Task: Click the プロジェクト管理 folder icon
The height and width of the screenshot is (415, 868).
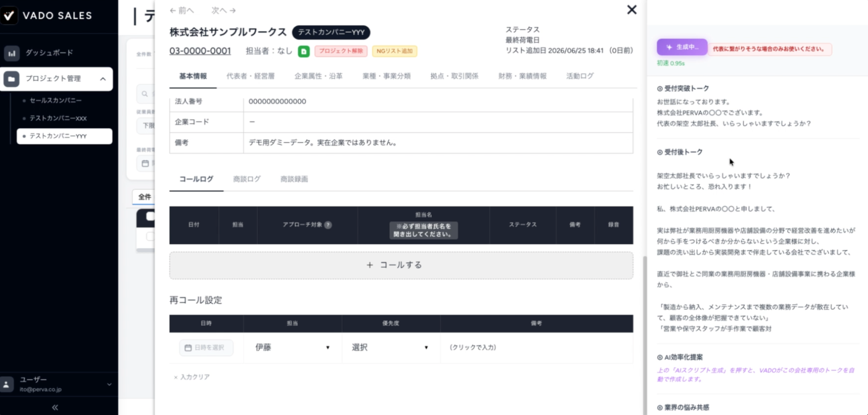Action: (x=11, y=79)
